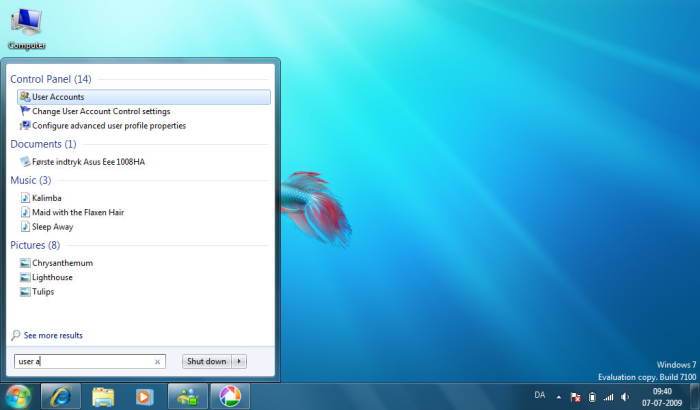The image size is (700, 410).
Task: Click the flag icon beside UAC settings
Action: 25,111
